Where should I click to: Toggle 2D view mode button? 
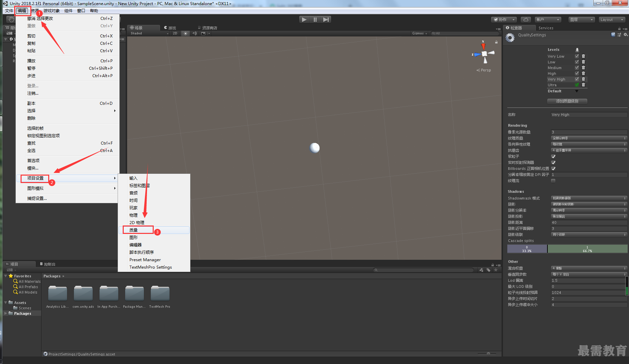(175, 33)
